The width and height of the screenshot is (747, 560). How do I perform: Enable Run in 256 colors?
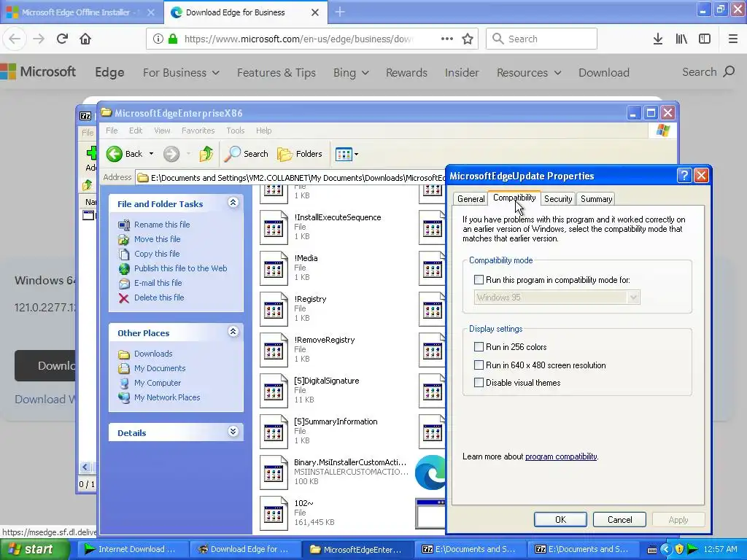pyautogui.click(x=479, y=347)
